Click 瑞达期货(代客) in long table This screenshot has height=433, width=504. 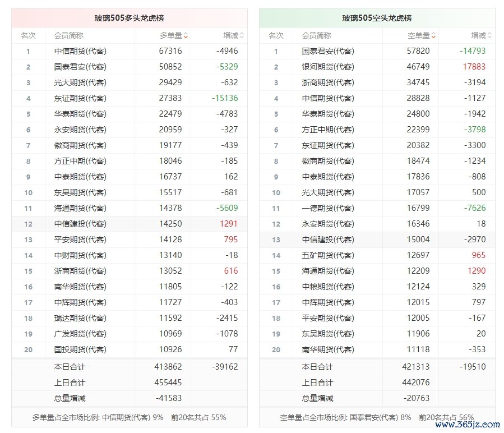pyautogui.click(x=80, y=319)
